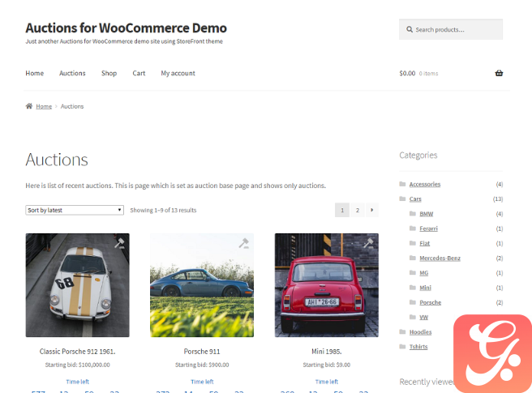Open the Hoodies category link
The image size is (532, 393).
pyautogui.click(x=420, y=332)
